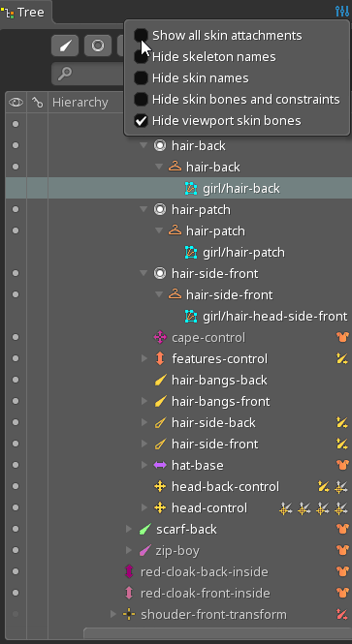Click the mesh icon of girl/hair-back
This screenshot has width=352, height=644.
(191, 189)
